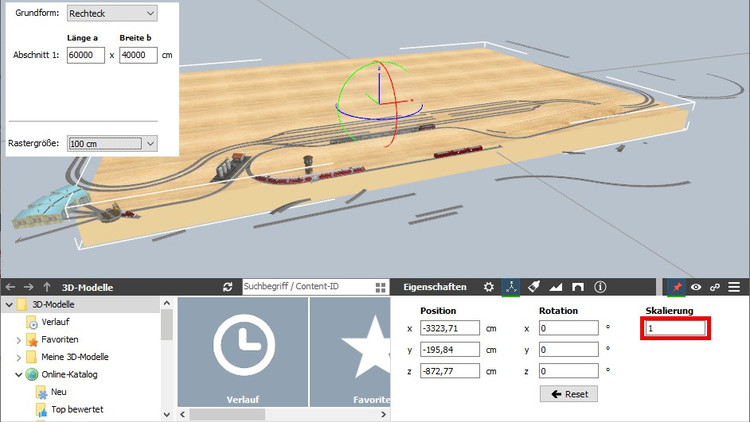
Task: Expand Meine 3D-Modelle tree node
Action: click(x=19, y=357)
